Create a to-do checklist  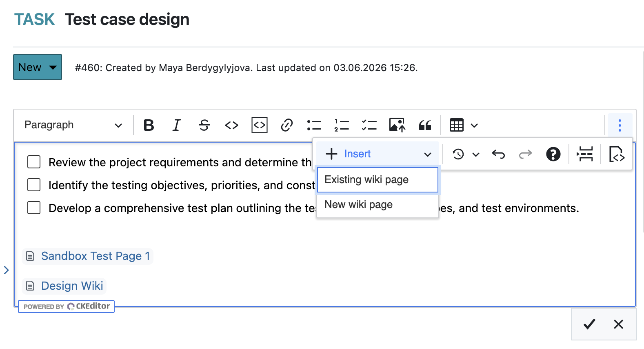pyautogui.click(x=369, y=125)
